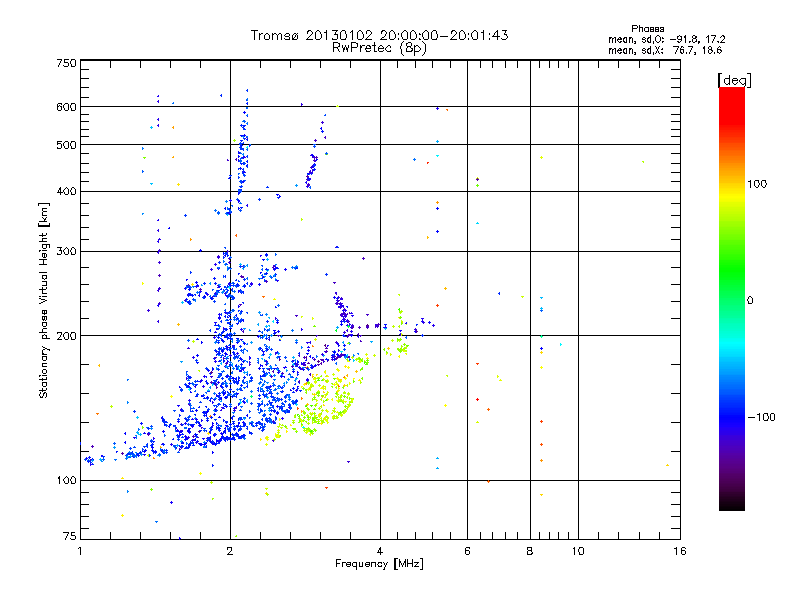This screenshot has width=800, height=600.
Task: Click the '4' x-axis tick label
Action: click(x=380, y=551)
